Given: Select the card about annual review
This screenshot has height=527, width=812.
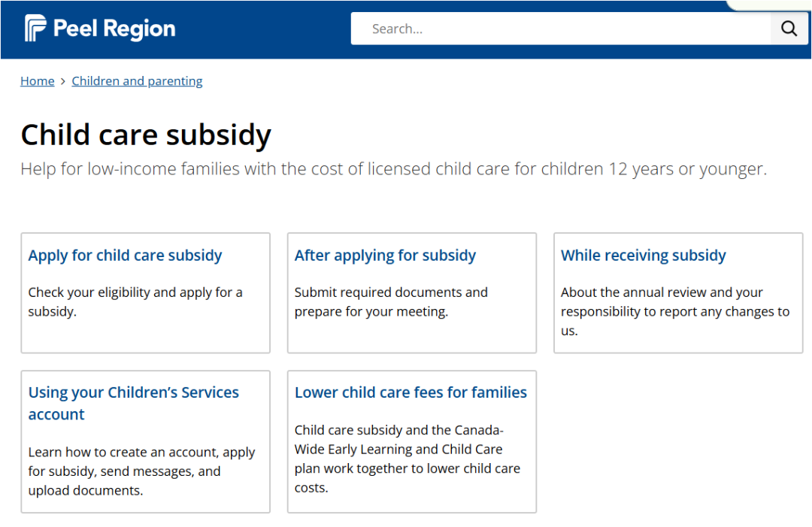Looking at the screenshot, I should pyautogui.click(x=678, y=293).
